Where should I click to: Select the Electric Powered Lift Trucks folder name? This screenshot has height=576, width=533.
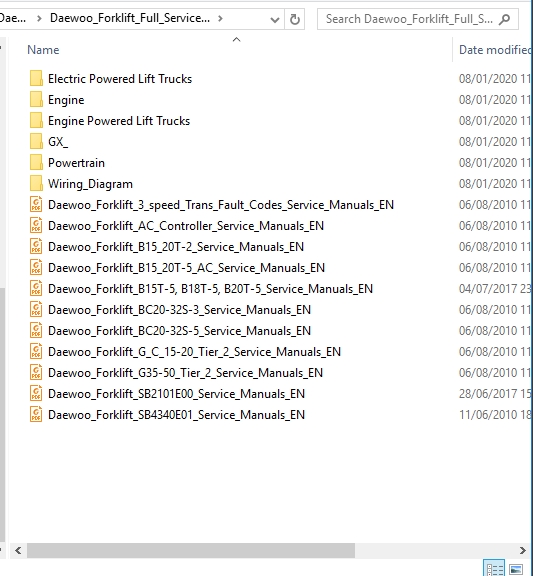(x=120, y=79)
